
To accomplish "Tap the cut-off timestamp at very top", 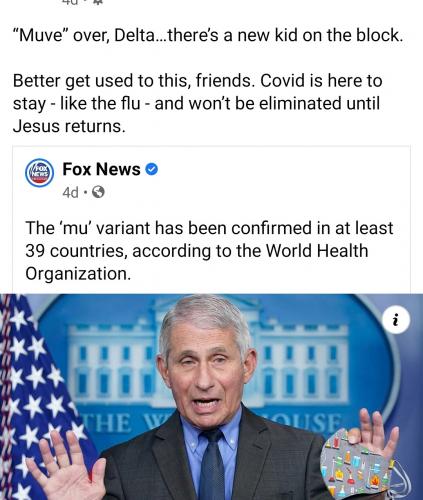I will coord(70,2).
